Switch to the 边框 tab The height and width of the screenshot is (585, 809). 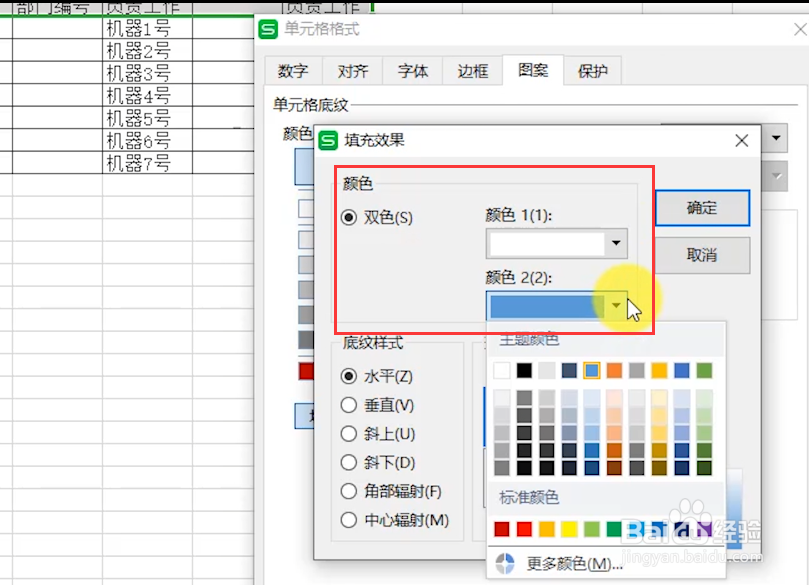[x=471, y=71]
